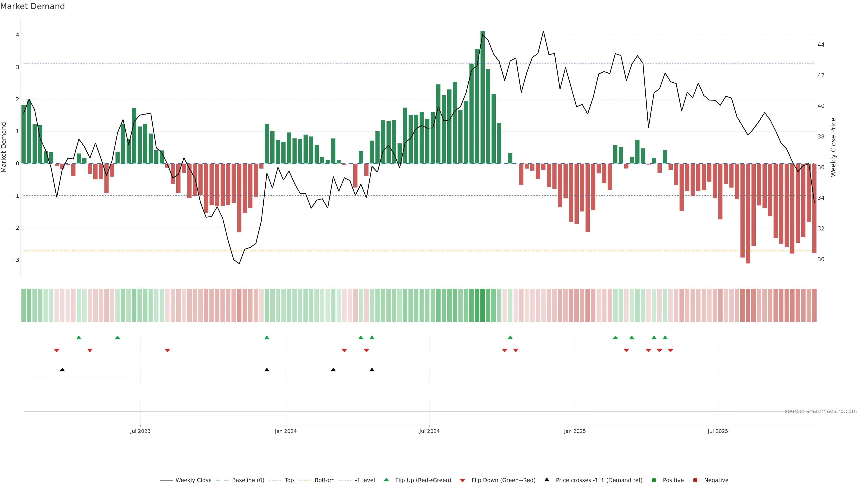
Task: Click the red Flip Down legend triangle
Action: coord(462,480)
